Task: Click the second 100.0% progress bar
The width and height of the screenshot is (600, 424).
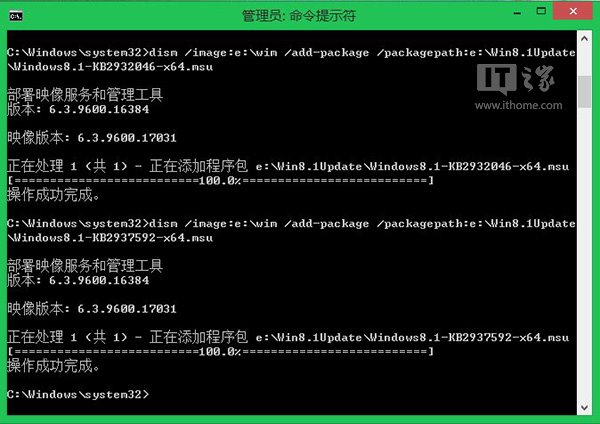Action: click(221, 351)
